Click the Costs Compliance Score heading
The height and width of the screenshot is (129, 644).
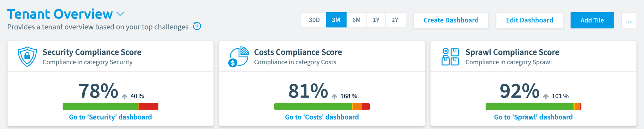point(298,52)
